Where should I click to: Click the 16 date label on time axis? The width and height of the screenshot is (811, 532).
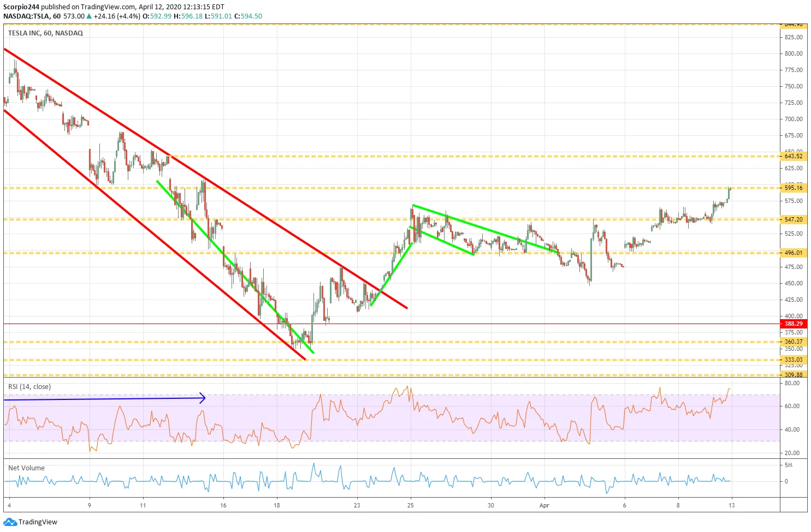click(x=223, y=505)
